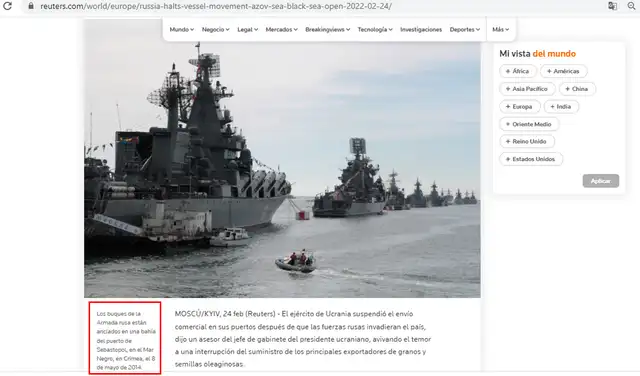Click the zoom magnifier icon in address bar

pos(631,6)
